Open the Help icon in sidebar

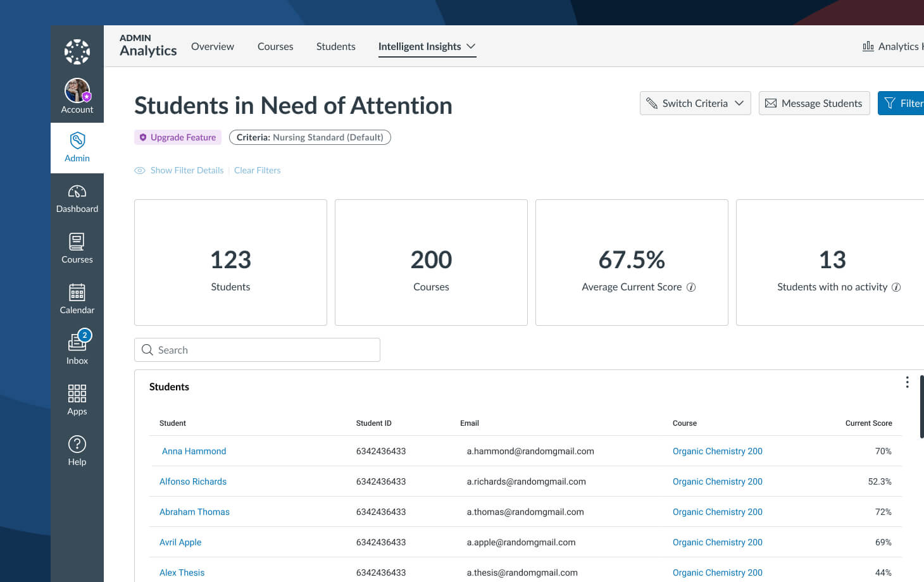click(77, 450)
